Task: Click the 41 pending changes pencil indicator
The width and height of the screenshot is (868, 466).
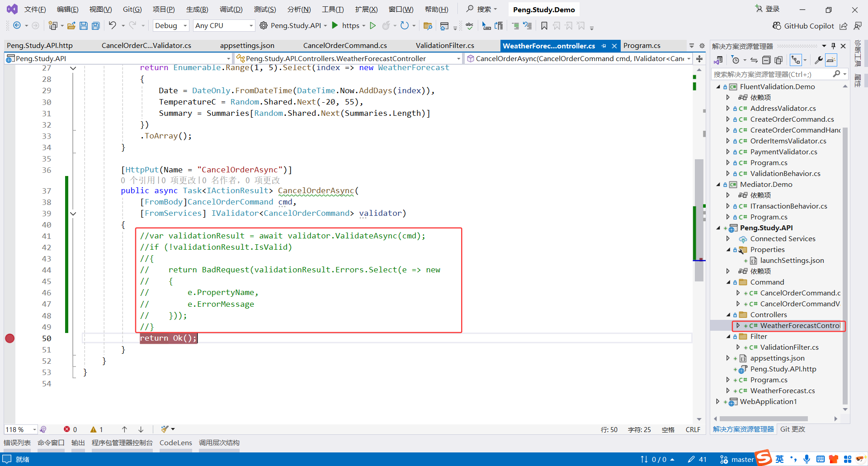Action: click(x=697, y=459)
